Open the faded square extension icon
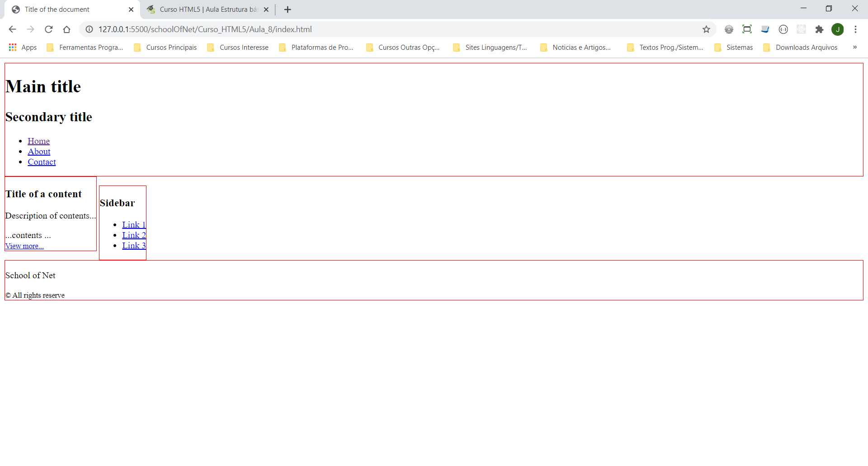The image size is (868, 466). pyautogui.click(x=801, y=29)
